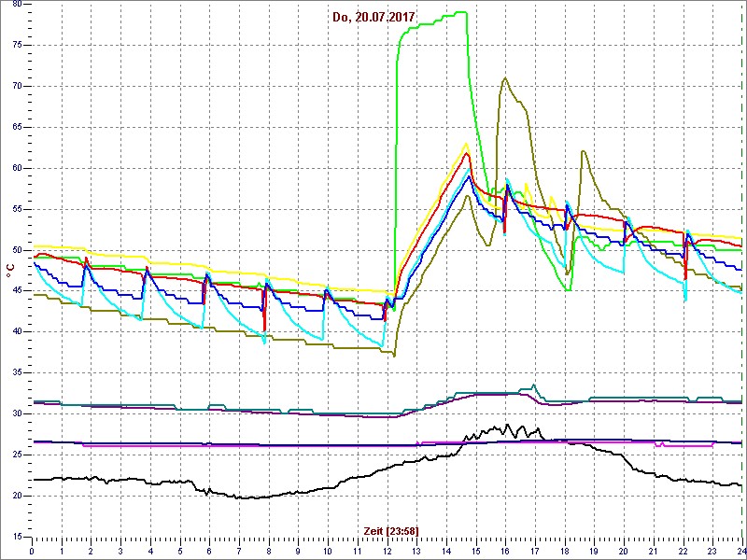Click hour 0 on the time axis
Image resolution: width=747 pixels, height=560 pixels.
click(32, 552)
